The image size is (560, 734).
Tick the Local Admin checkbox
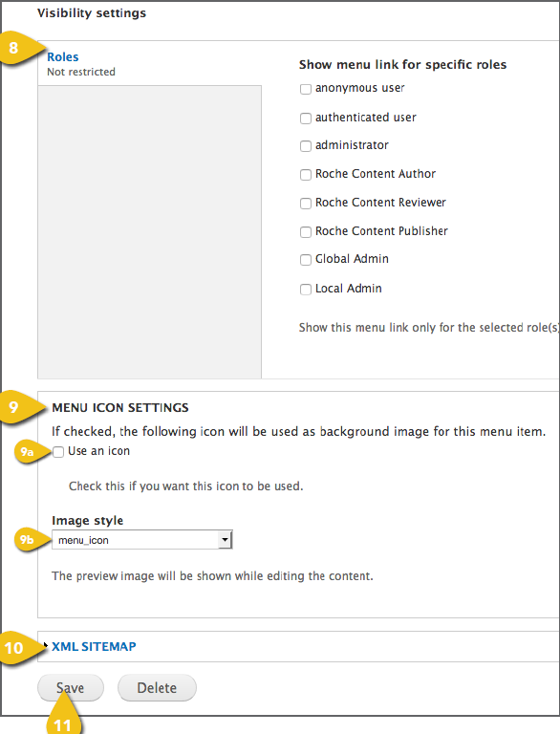pos(305,290)
